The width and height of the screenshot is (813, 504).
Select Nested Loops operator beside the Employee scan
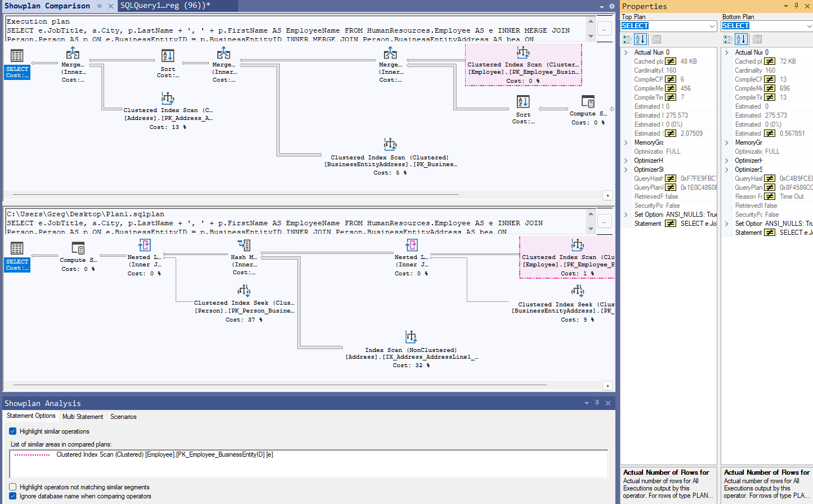pyautogui.click(x=412, y=258)
